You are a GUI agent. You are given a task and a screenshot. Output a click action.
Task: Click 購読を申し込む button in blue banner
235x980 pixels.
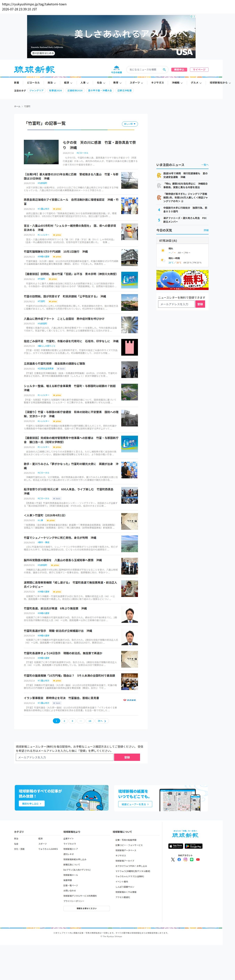[32, 803]
